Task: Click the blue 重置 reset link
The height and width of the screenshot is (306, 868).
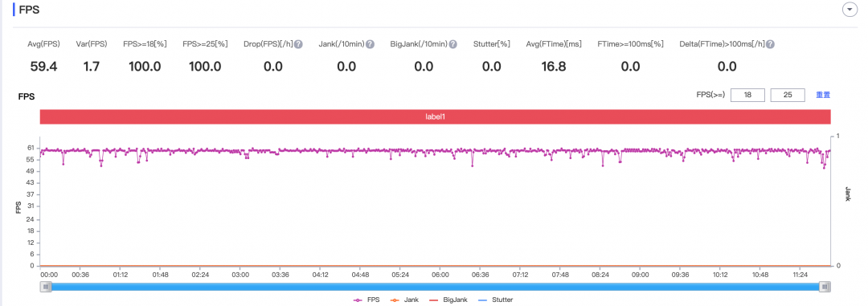Action: point(823,96)
